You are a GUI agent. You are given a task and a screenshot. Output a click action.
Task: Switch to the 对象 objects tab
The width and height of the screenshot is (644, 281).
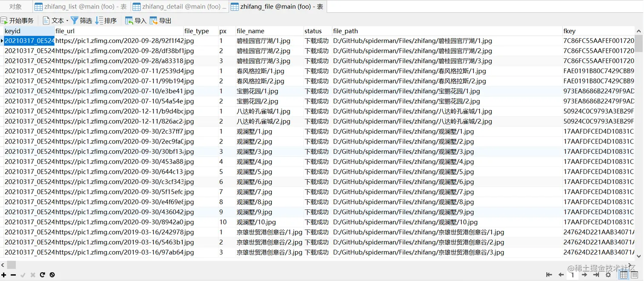[x=16, y=6]
